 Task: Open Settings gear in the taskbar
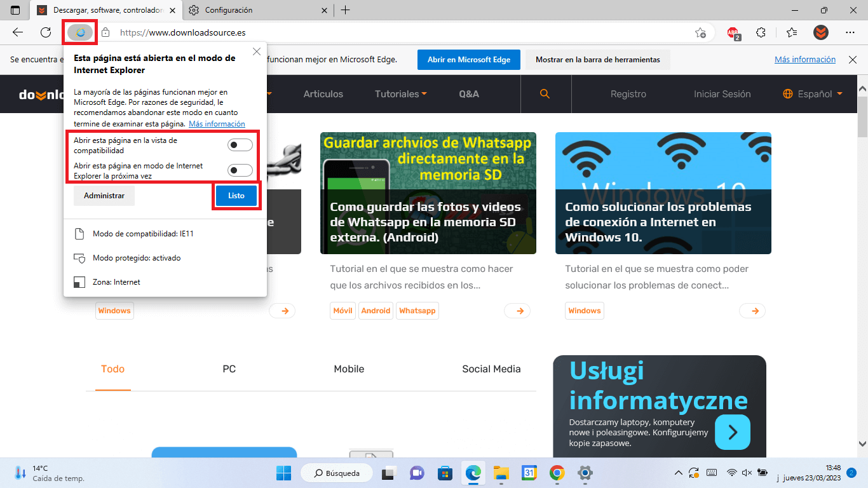[x=585, y=473]
